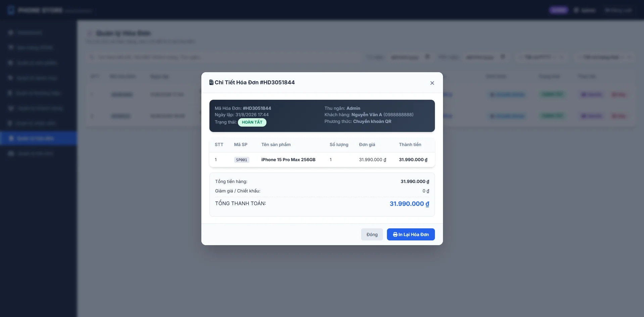644x317 pixels.
Task: Click the date text 31/8/2026 17:44
Action: pyautogui.click(x=252, y=115)
